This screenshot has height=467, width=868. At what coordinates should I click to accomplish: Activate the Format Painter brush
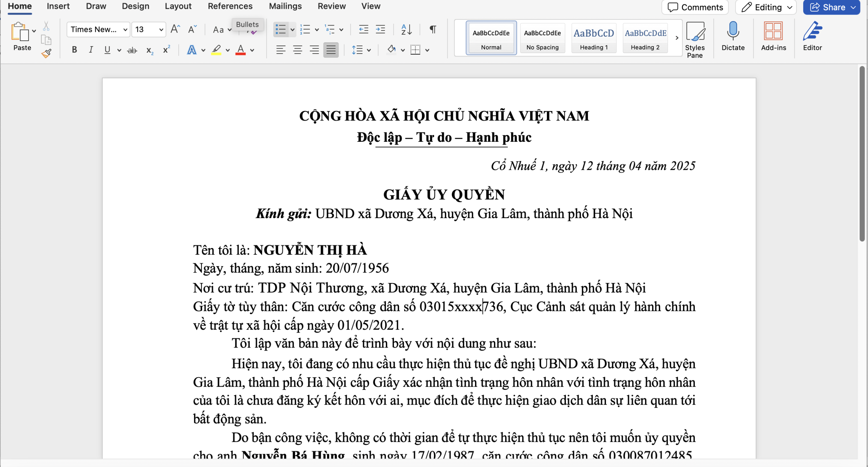click(x=46, y=53)
